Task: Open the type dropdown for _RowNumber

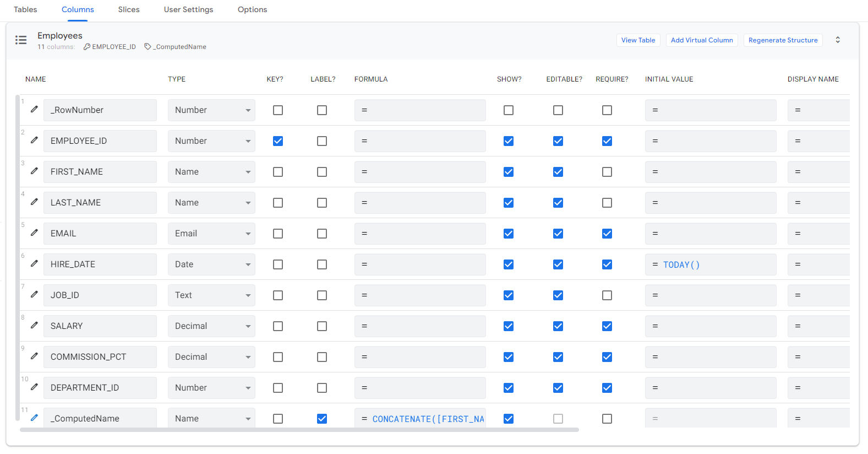Action: pos(211,110)
